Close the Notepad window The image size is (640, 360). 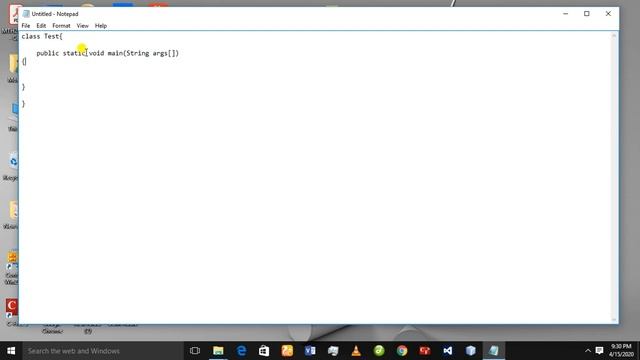click(608, 14)
